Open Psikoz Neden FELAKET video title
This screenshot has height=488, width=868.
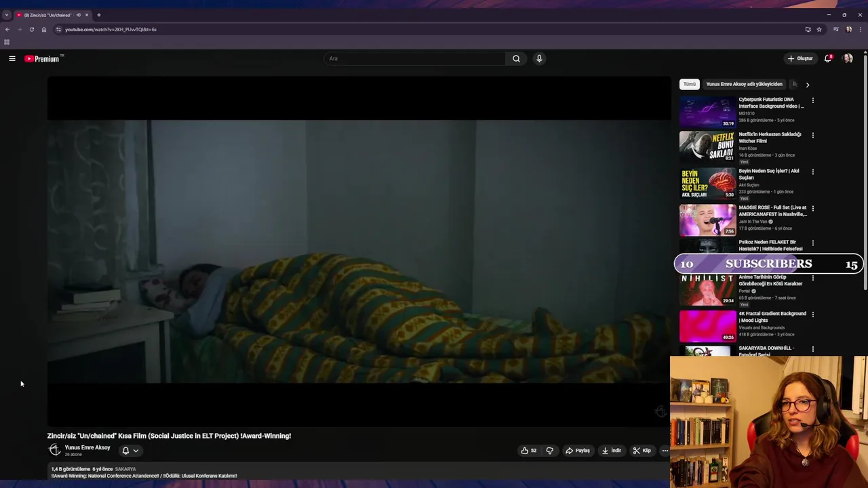pyautogui.click(x=770, y=245)
